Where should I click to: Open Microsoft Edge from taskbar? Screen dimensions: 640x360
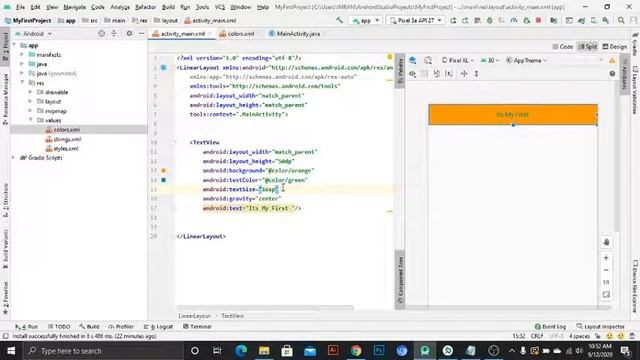241,351
